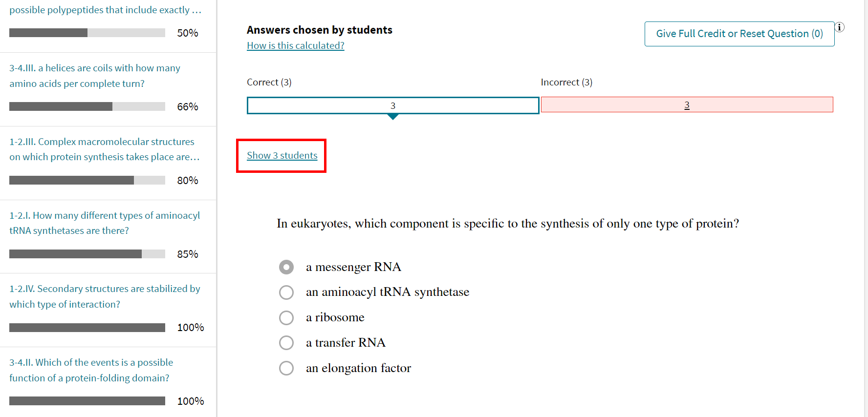The image size is (868, 417).
Task: Open question about complex macromolecular structures
Action: pos(101,149)
